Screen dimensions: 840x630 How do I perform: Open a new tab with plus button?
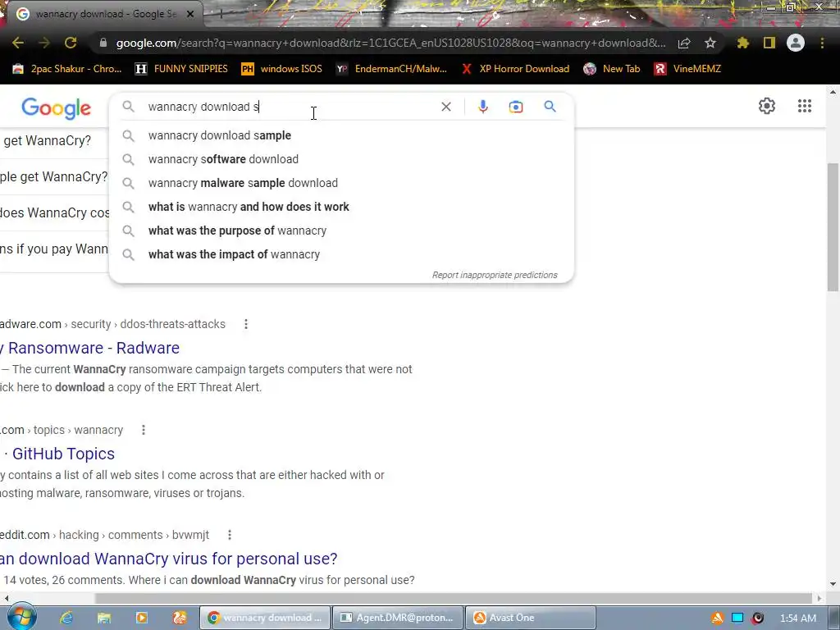coord(221,14)
